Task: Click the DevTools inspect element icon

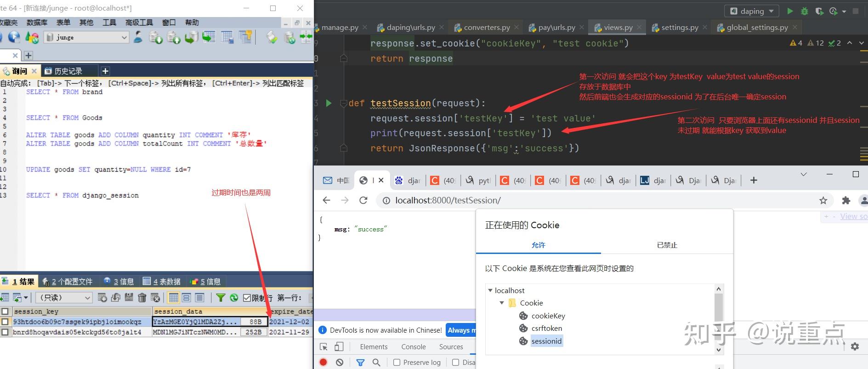Action: pos(324,347)
